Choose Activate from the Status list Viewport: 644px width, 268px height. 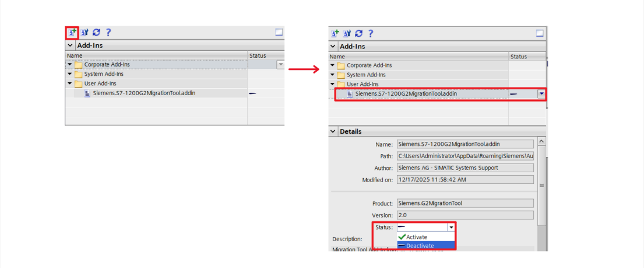click(x=426, y=237)
